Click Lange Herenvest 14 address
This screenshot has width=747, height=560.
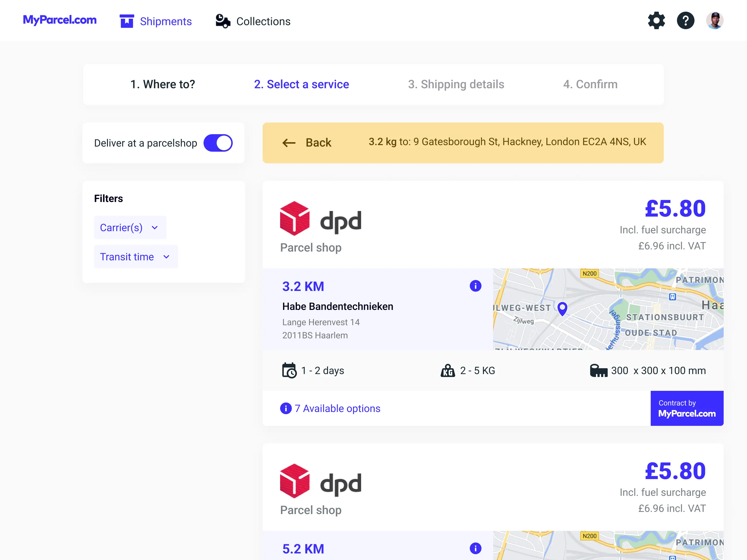[321, 322]
